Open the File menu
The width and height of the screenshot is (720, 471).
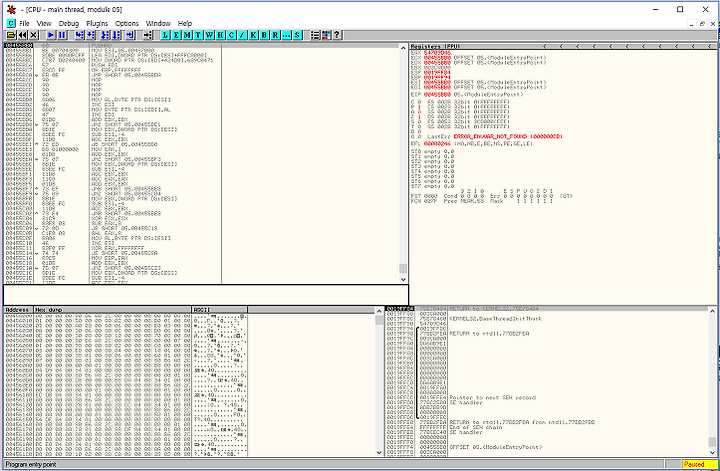24,23
